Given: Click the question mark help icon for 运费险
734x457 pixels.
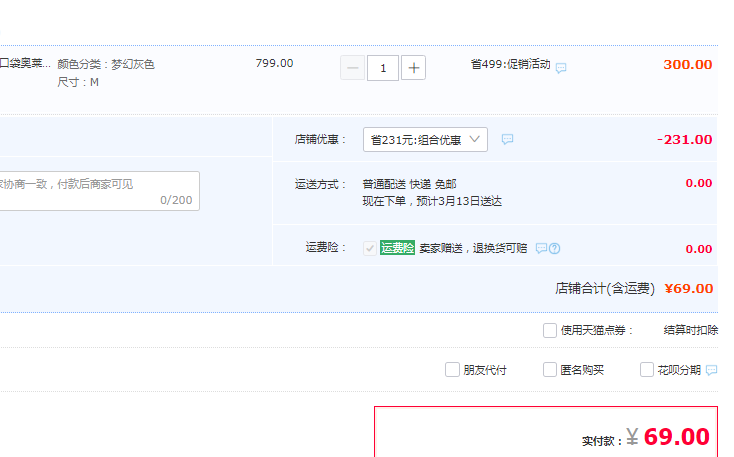Looking at the screenshot, I should coord(555,249).
